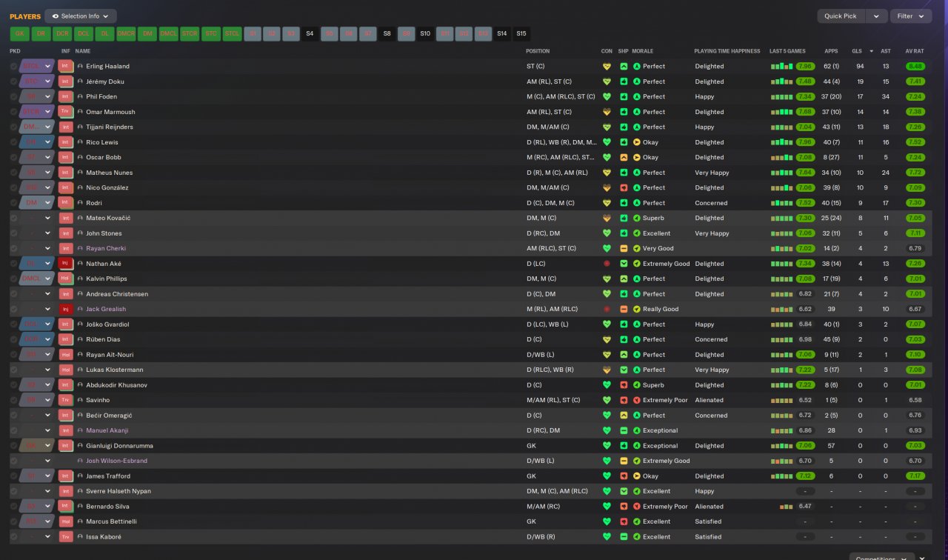948x560 pixels.
Task: Select the DMCR position slot
Action: [127, 33]
